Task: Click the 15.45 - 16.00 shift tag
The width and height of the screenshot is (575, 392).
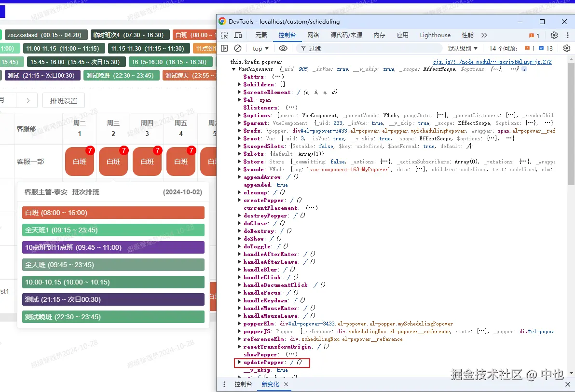Action: tap(76, 62)
